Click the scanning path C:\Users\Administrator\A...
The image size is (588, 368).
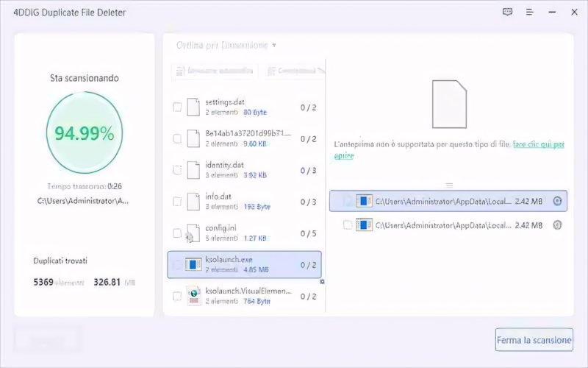pos(83,201)
